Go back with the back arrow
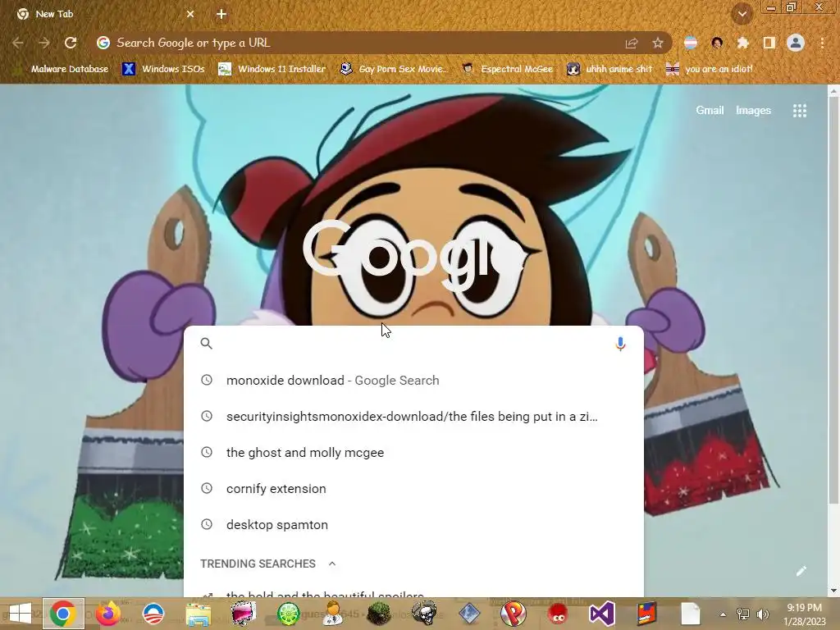Image resolution: width=840 pixels, height=630 pixels. [x=18, y=43]
